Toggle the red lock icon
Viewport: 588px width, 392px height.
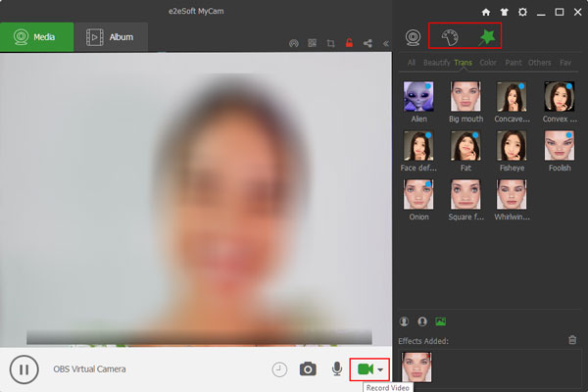349,43
